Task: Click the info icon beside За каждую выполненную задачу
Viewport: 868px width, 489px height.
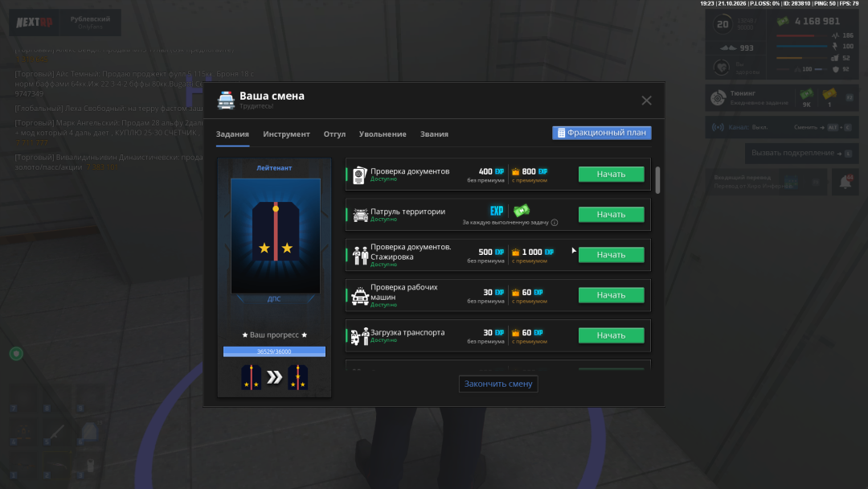Action: coord(555,223)
